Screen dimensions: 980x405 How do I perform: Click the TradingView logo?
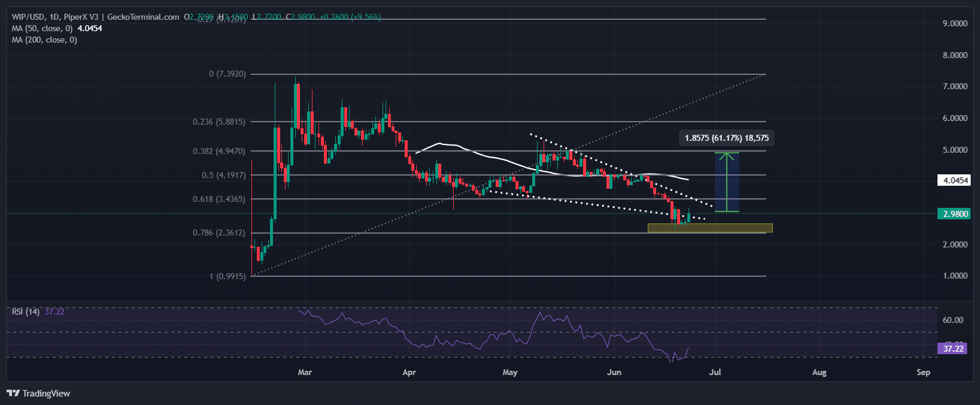point(38,394)
